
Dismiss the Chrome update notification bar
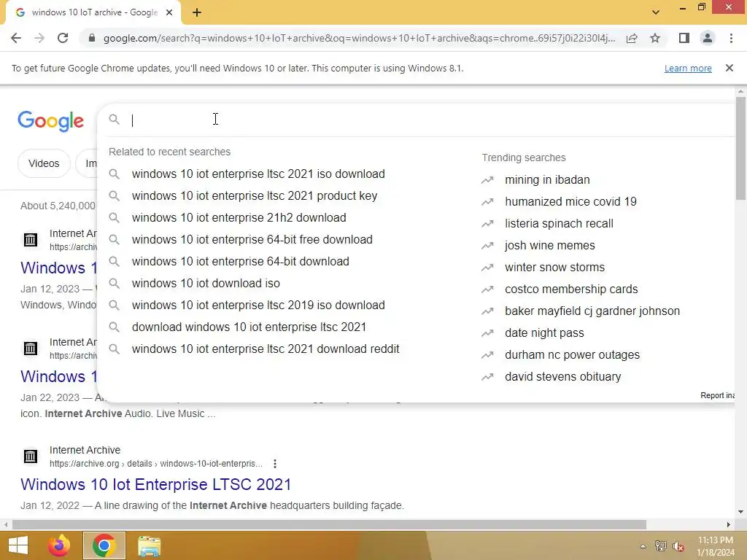click(x=729, y=68)
